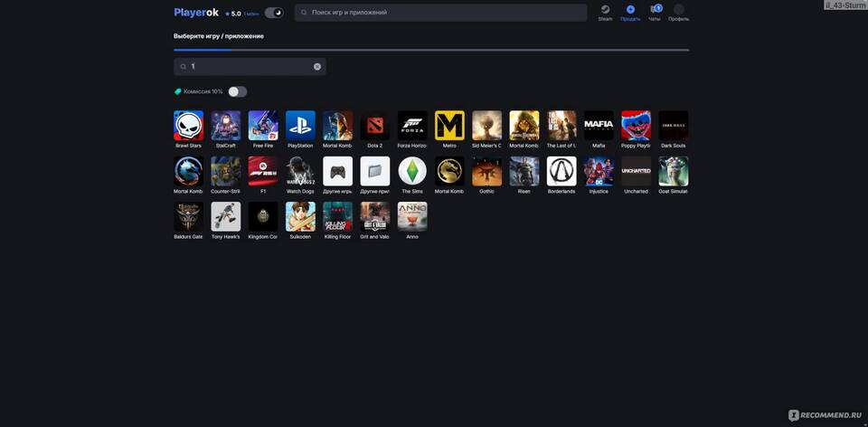The width and height of the screenshot is (868, 427).
Task: Open the Steam section in header
Action: coord(605,12)
